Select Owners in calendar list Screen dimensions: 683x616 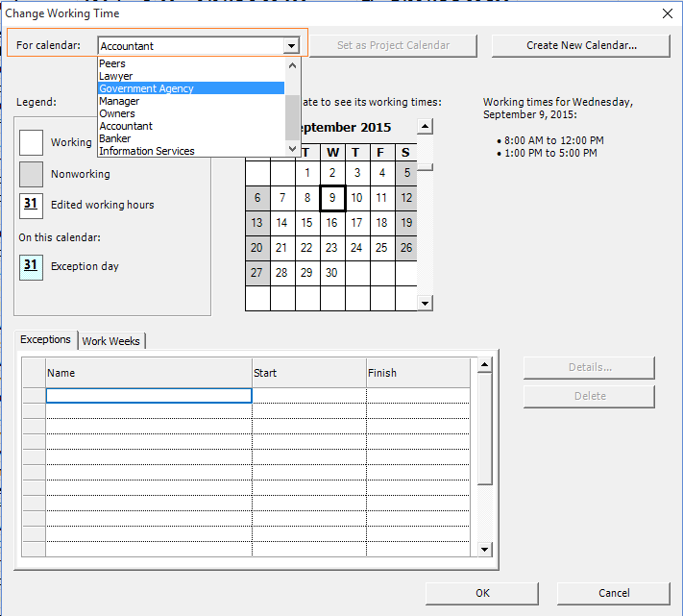191,113
